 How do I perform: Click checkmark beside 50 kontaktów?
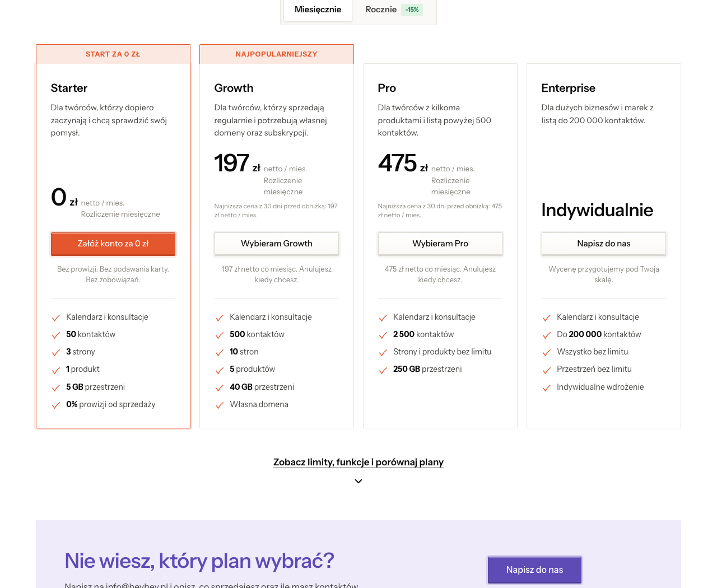coord(56,335)
